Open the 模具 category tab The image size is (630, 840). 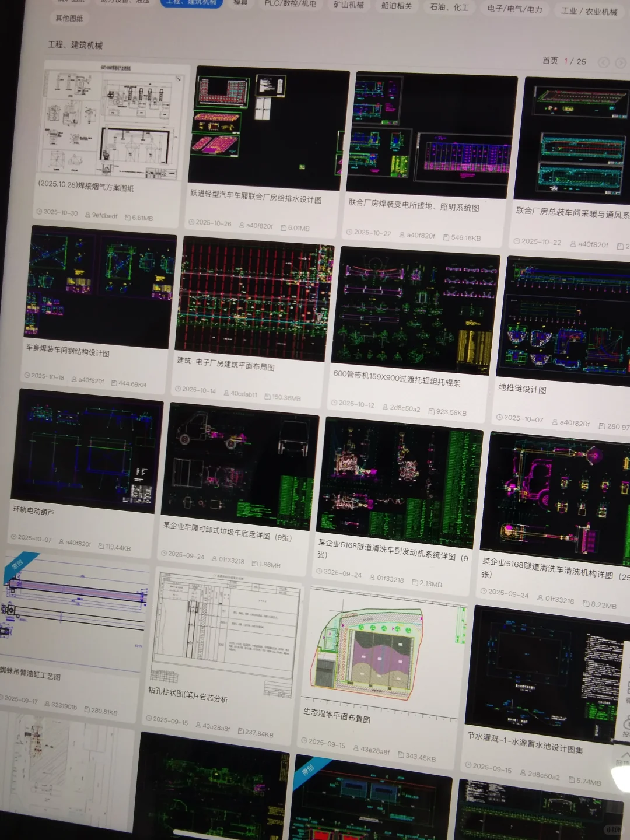(240, 3)
